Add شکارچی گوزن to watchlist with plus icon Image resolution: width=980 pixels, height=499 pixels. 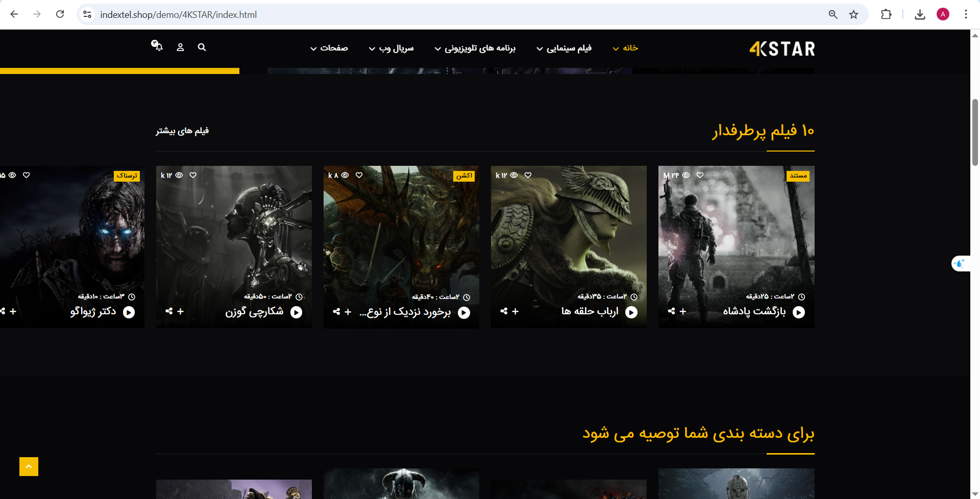pyautogui.click(x=181, y=311)
